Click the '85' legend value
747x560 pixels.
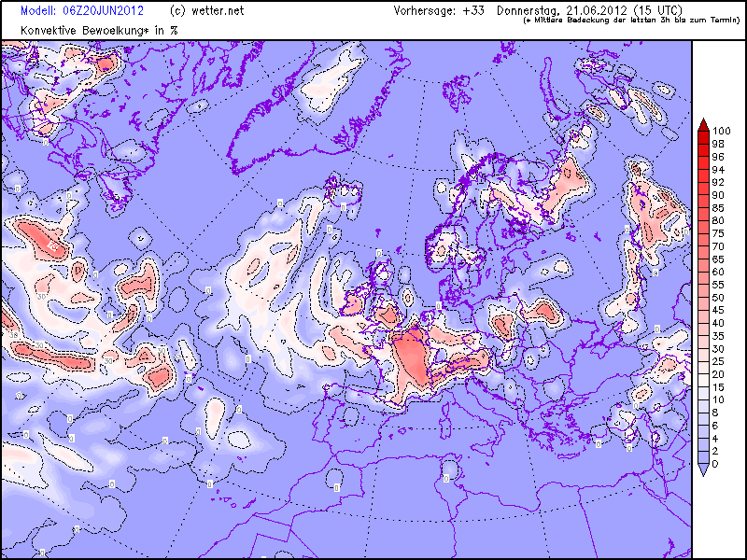point(718,208)
